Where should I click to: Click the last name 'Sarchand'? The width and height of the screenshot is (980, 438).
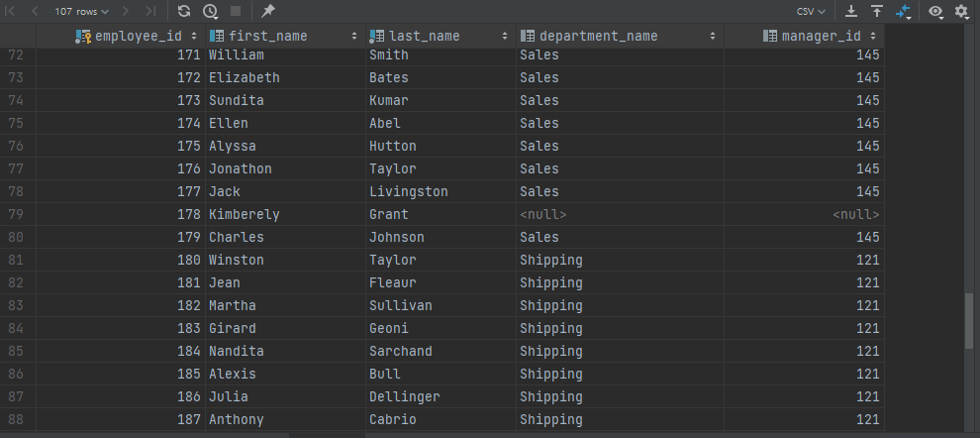(401, 352)
